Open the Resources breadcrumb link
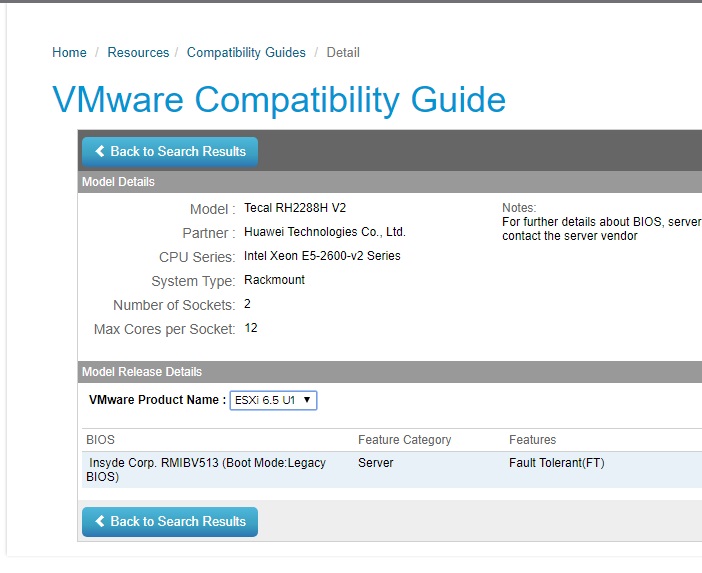 tap(138, 52)
